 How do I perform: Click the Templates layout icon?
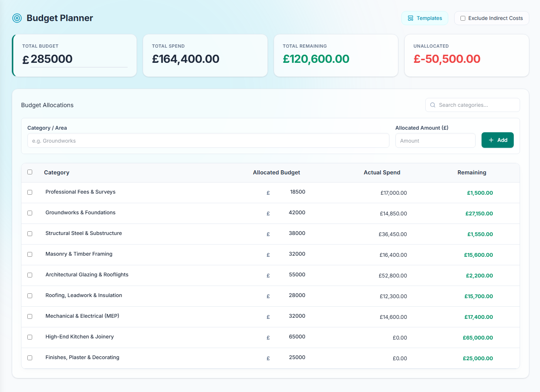click(411, 18)
